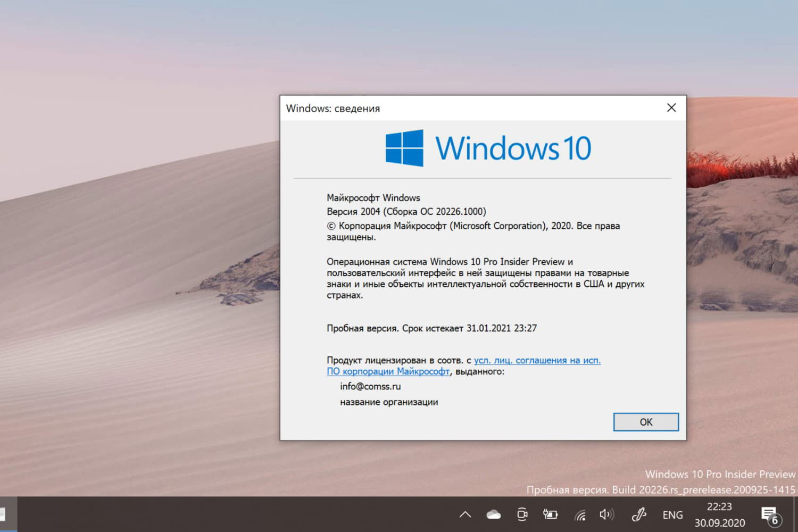
Task: Close the Windows: сведения dialog
Action: 671,107
